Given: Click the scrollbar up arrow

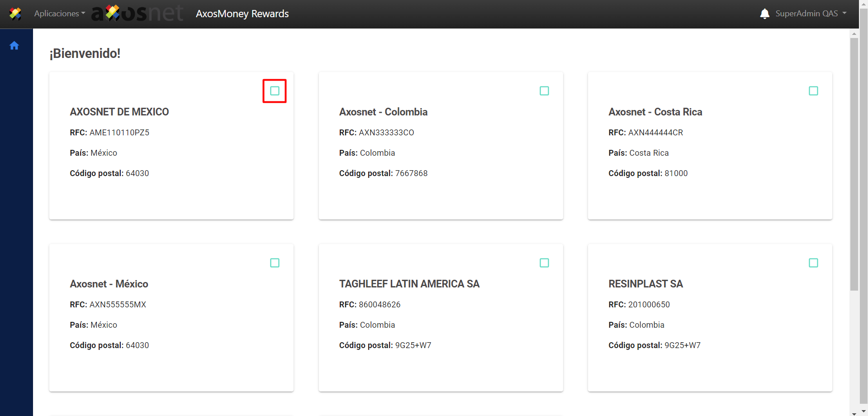Looking at the screenshot, I should (x=854, y=33).
